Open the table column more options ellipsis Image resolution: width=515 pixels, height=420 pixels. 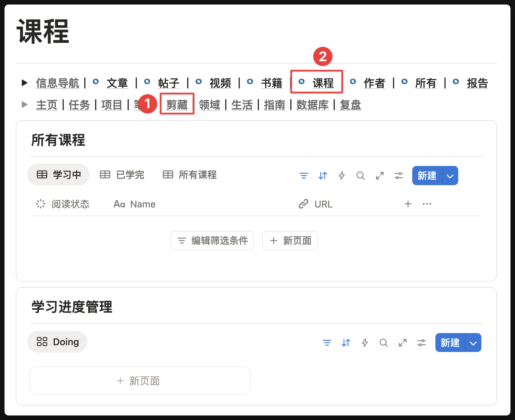tap(427, 204)
